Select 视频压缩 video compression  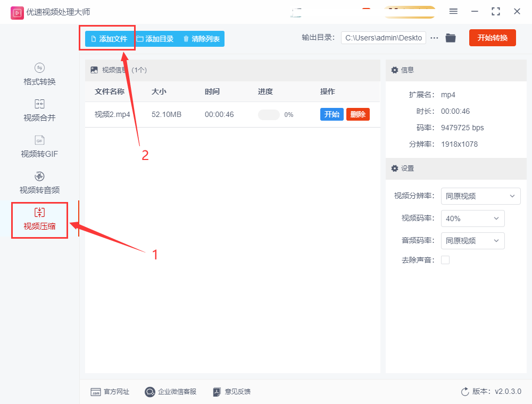point(39,220)
